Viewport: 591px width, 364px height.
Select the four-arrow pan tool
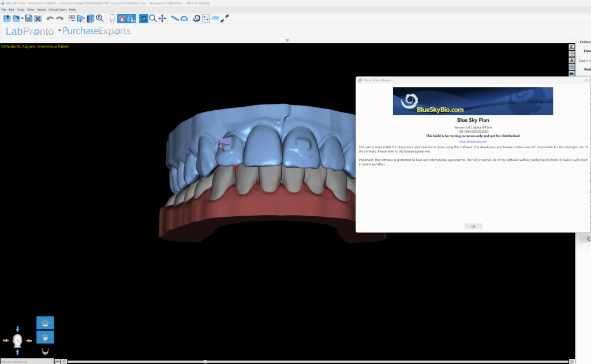162,18
